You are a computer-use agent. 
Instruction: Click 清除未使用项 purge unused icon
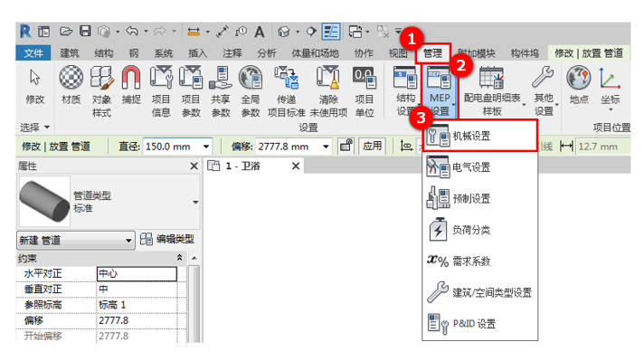[328, 90]
